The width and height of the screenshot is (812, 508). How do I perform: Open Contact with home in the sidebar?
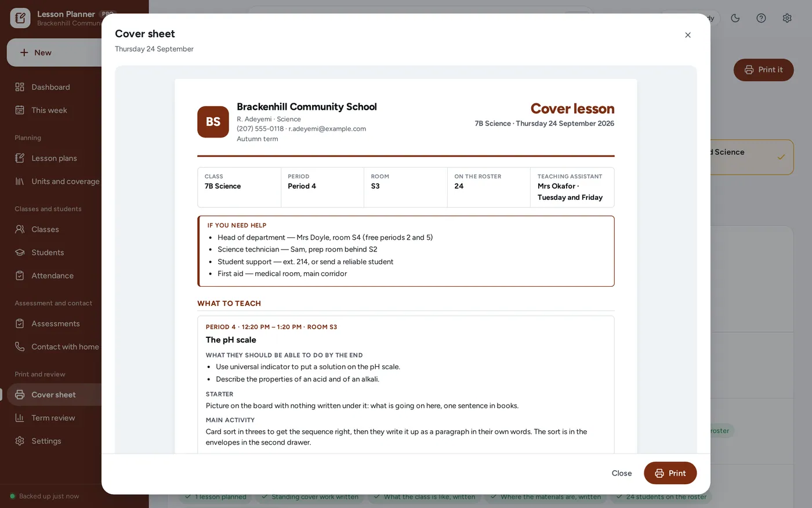55,347
